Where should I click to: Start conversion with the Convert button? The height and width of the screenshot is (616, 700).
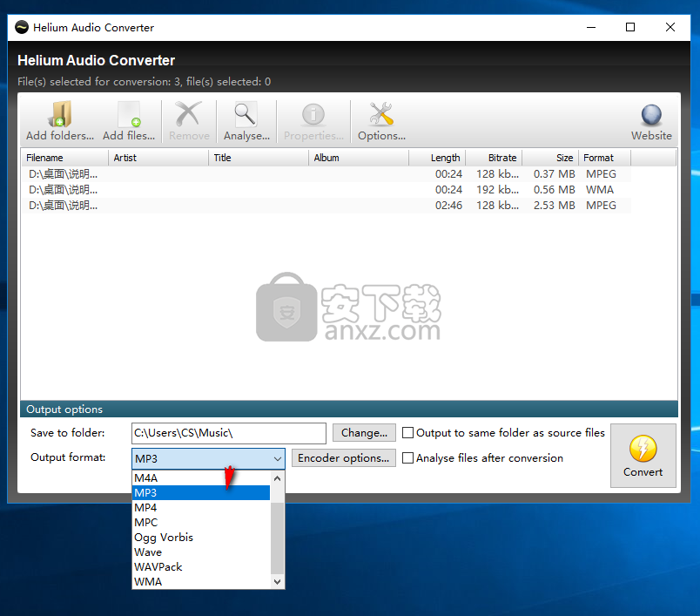(643, 456)
